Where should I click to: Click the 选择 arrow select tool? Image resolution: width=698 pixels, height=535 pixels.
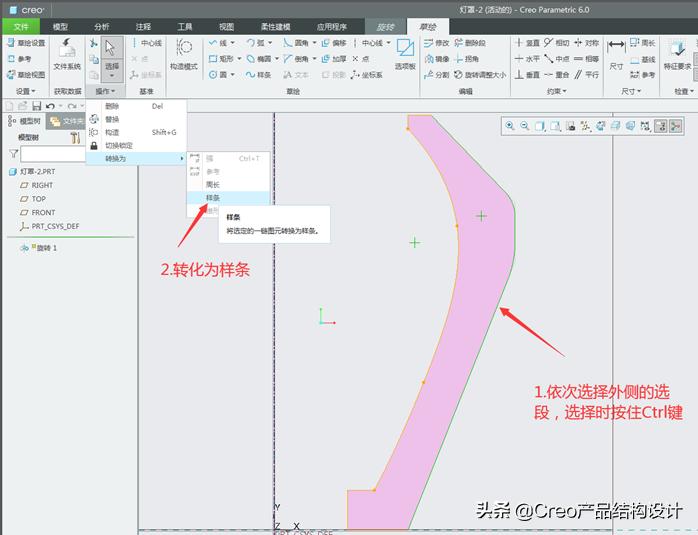[112, 59]
